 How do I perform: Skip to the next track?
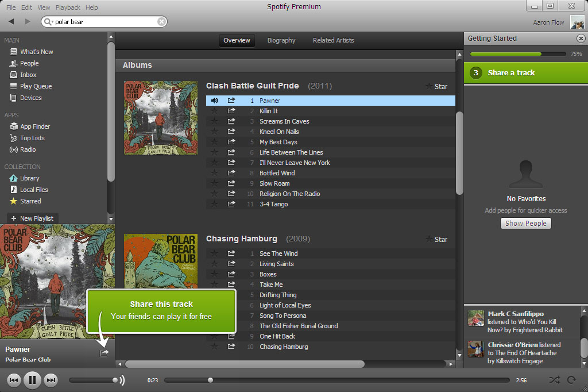pos(51,380)
